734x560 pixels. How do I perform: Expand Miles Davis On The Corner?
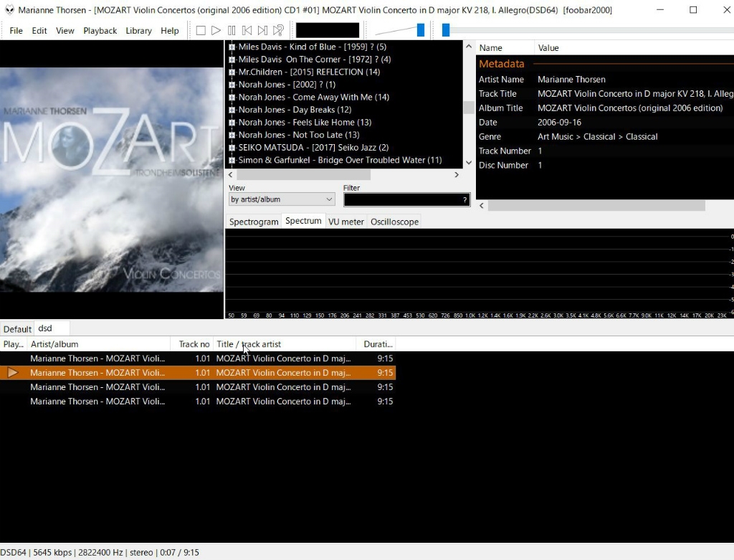(232, 60)
